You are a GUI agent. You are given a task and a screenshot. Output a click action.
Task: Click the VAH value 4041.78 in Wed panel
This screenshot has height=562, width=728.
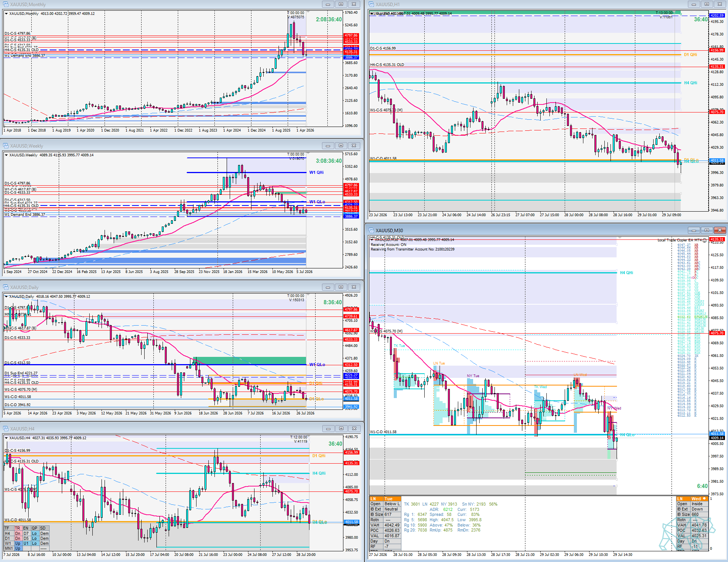point(699,525)
